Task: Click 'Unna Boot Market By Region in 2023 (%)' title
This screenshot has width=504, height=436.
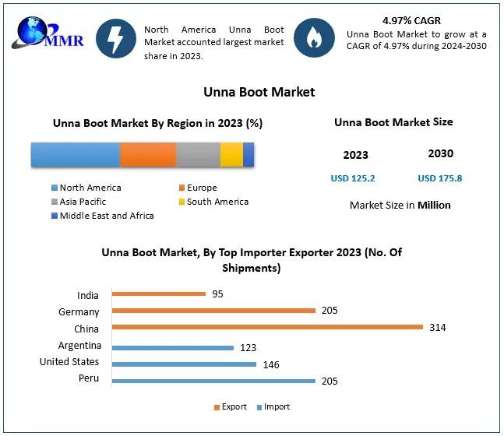Action: (158, 123)
